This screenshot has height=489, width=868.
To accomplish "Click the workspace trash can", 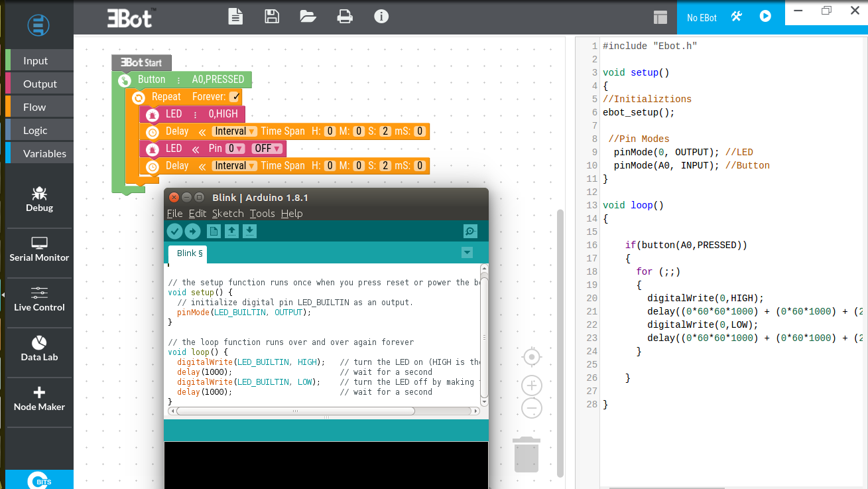I will [x=527, y=454].
